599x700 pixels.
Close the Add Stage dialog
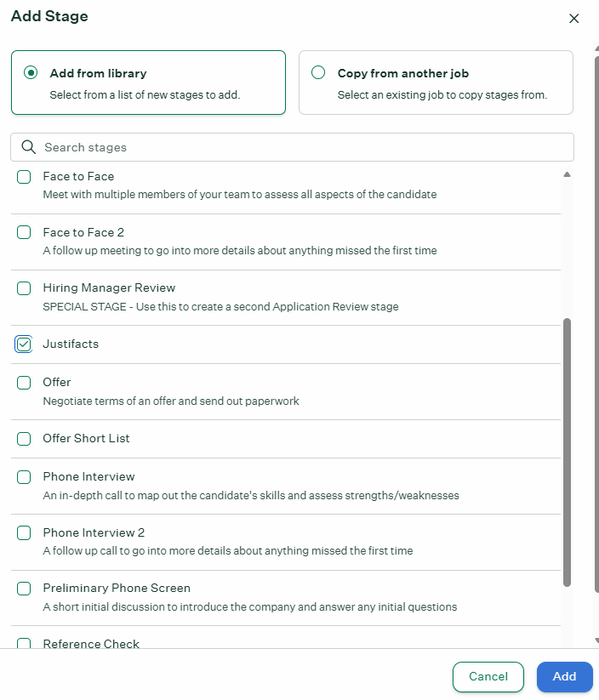[x=573, y=19]
